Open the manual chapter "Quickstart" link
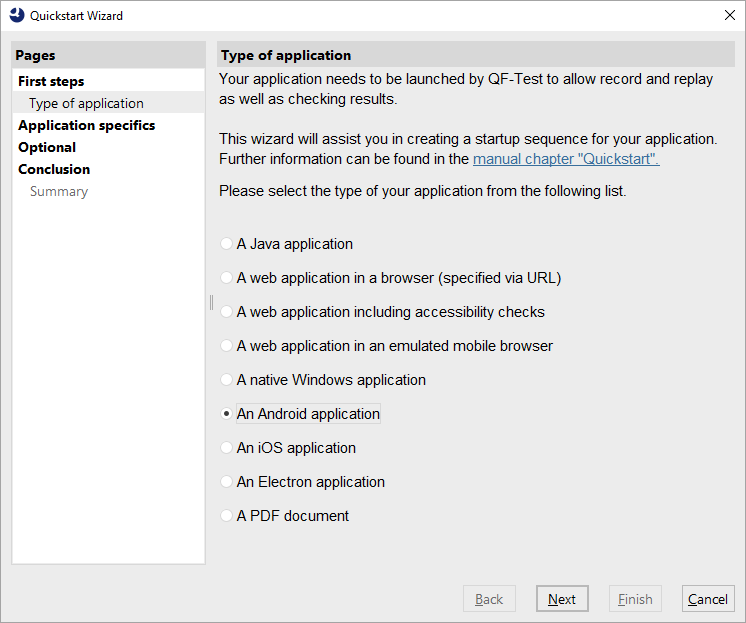This screenshot has height=623, width=746. [565, 159]
